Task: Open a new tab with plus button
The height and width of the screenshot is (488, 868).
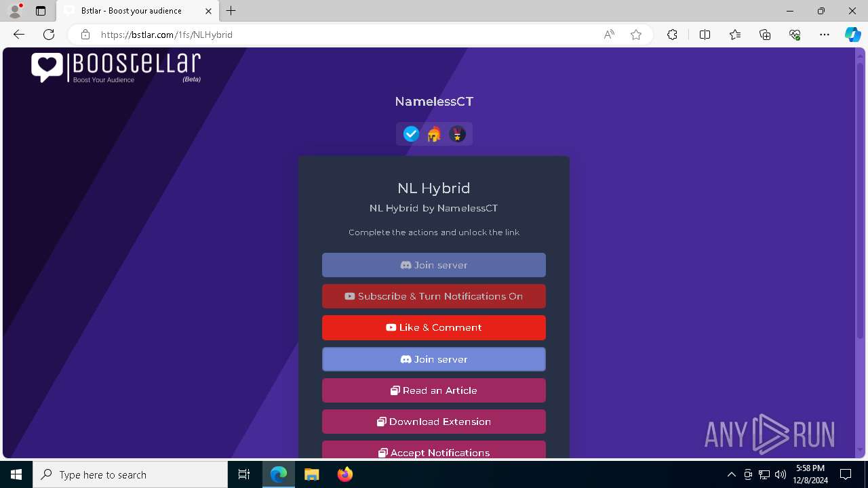Action: pos(231,11)
